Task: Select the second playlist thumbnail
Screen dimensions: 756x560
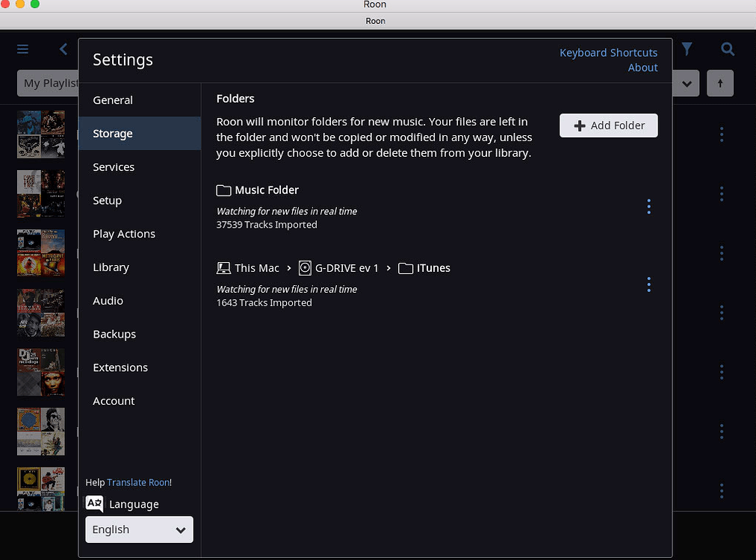Action: pyautogui.click(x=41, y=193)
